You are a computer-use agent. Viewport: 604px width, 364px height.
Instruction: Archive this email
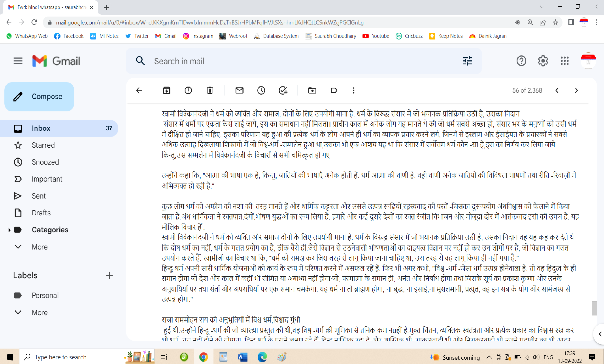pos(167,90)
